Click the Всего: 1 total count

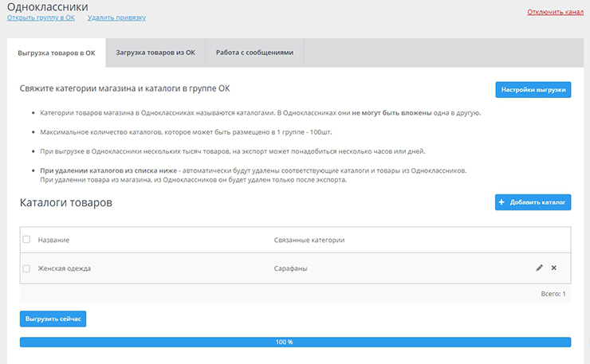[x=553, y=294]
